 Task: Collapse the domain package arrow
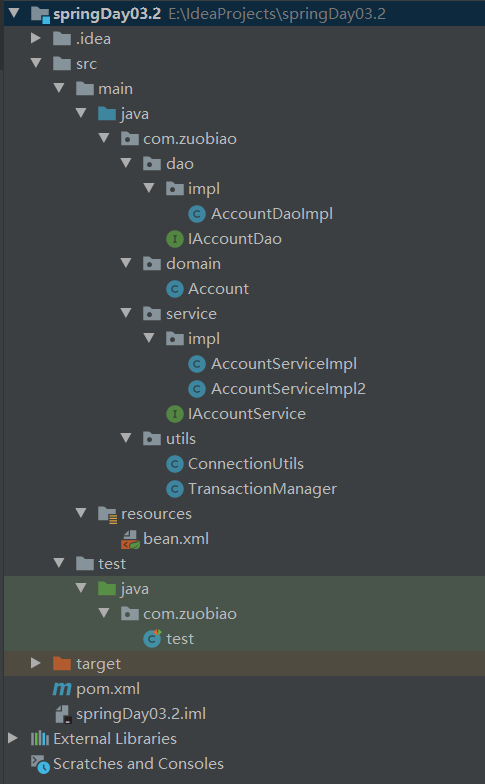point(126,263)
